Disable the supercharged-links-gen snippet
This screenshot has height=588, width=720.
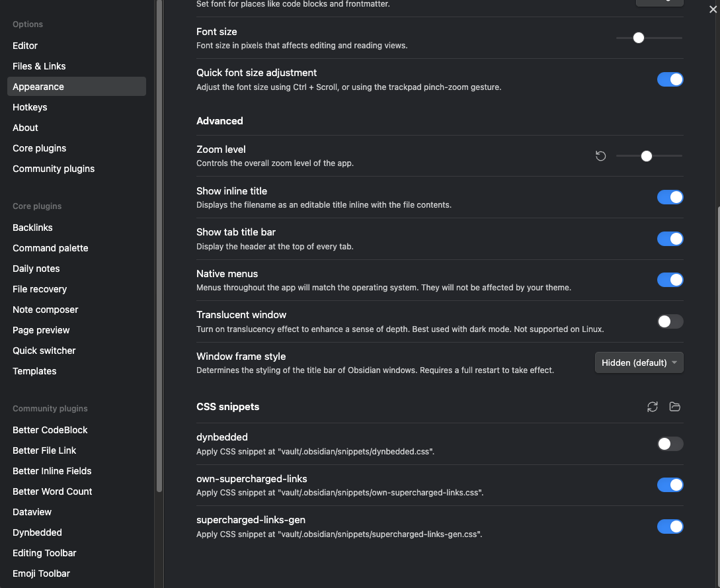(x=670, y=526)
